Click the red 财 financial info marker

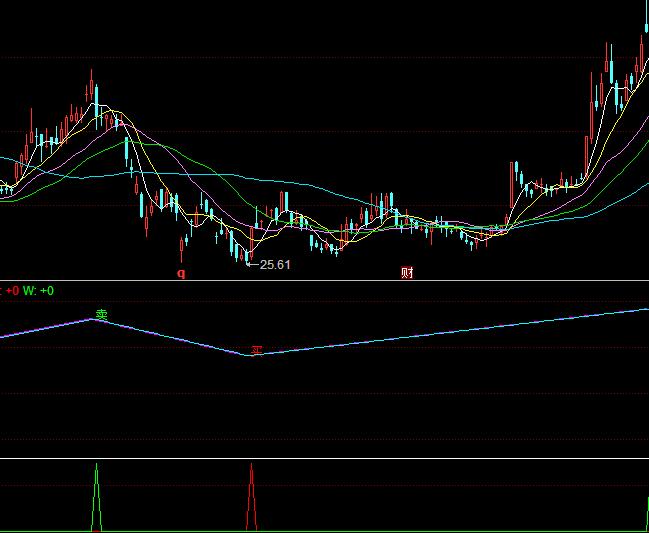407,272
